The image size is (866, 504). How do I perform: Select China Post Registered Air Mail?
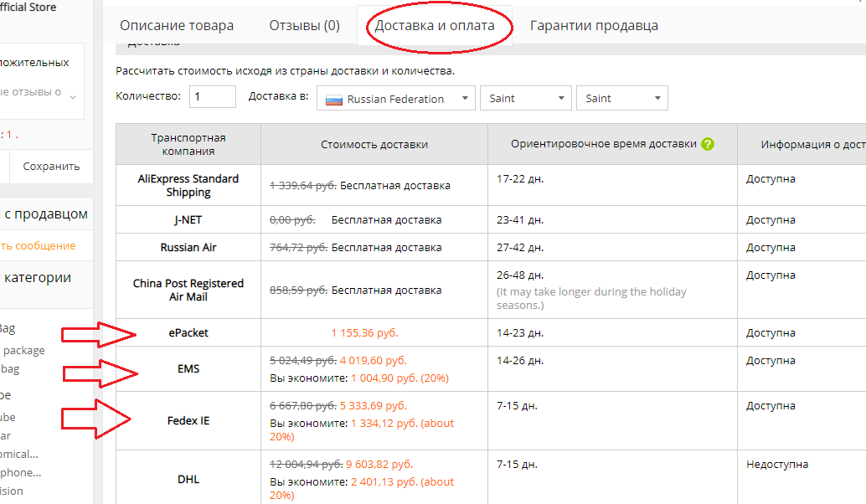point(188,290)
